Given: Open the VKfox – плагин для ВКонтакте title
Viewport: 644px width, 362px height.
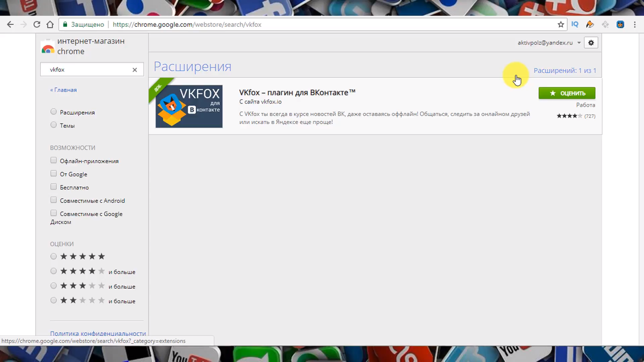Looking at the screenshot, I should [297, 92].
